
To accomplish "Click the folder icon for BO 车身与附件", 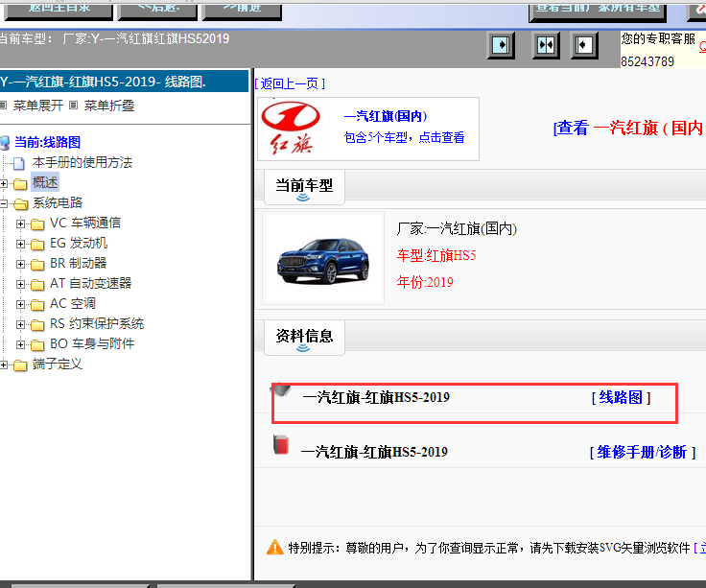I will [x=37, y=345].
